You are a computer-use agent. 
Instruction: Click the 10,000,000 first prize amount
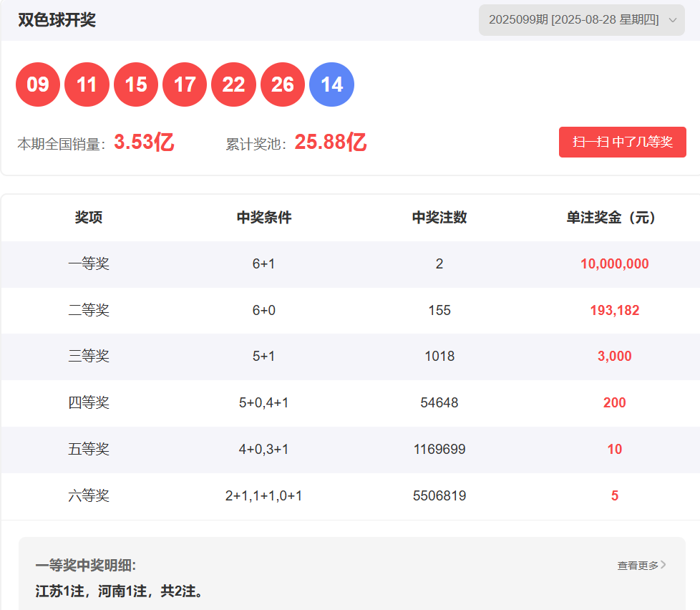click(614, 264)
